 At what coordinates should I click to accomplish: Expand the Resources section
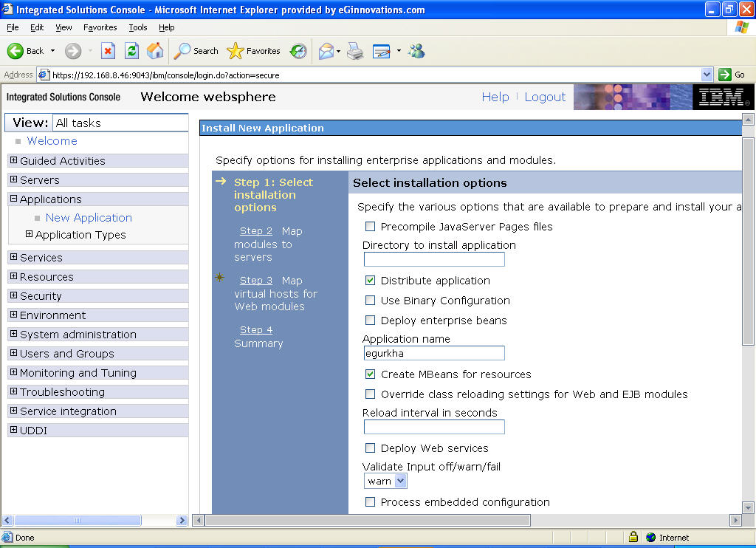click(13, 276)
